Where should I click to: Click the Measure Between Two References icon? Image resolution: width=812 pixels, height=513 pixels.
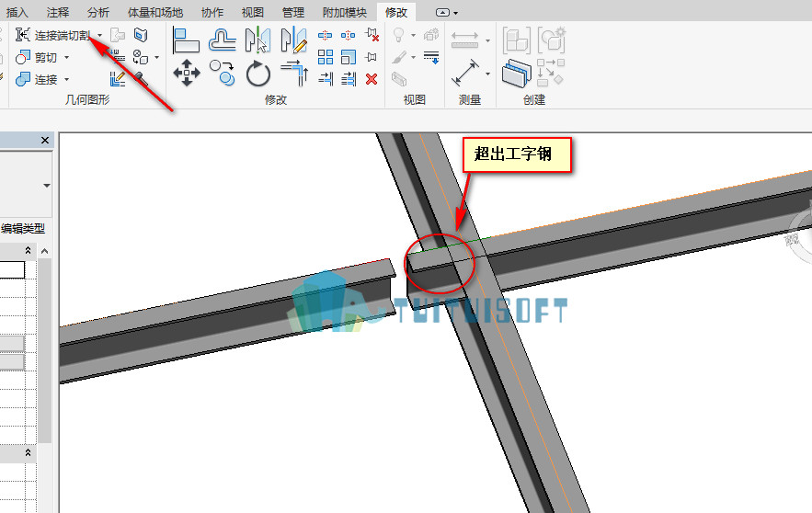pyautogui.click(x=465, y=40)
